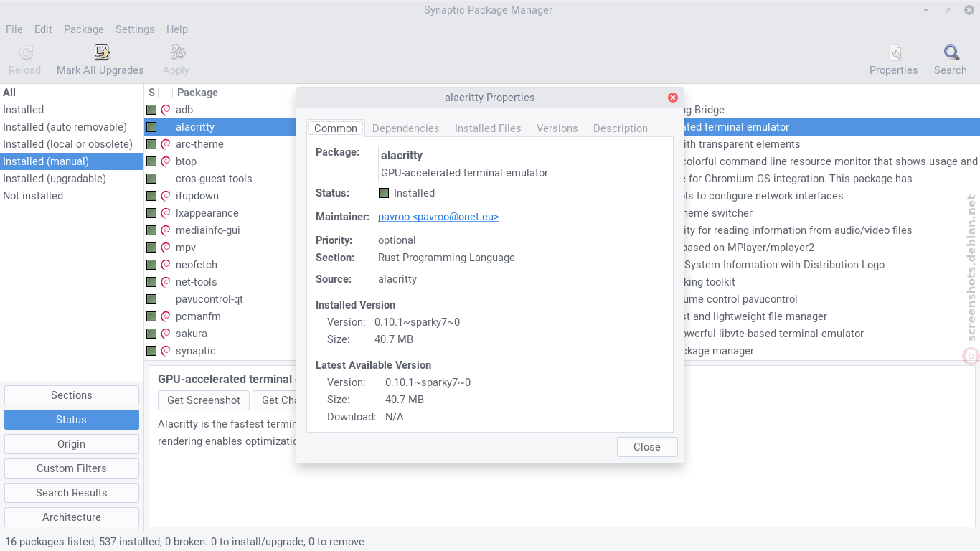This screenshot has height=551, width=980.
Task: Toggle the status box for cros-guest-tools
Action: click(x=151, y=179)
